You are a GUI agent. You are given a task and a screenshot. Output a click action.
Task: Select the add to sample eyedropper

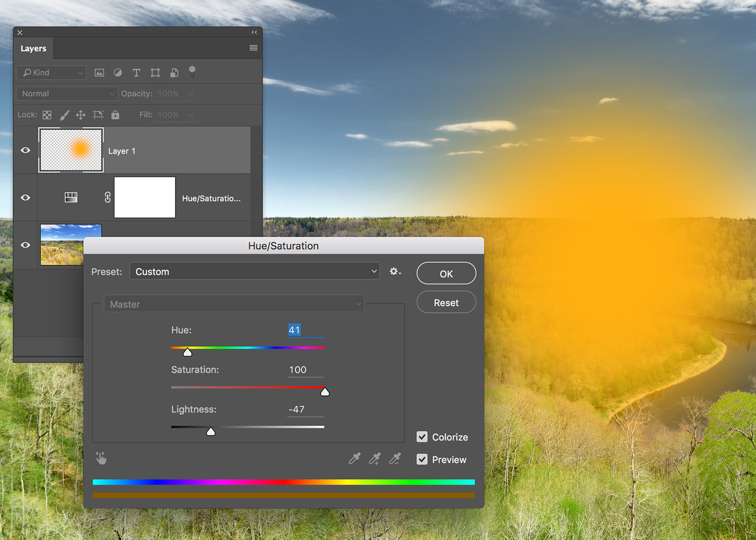point(375,459)
